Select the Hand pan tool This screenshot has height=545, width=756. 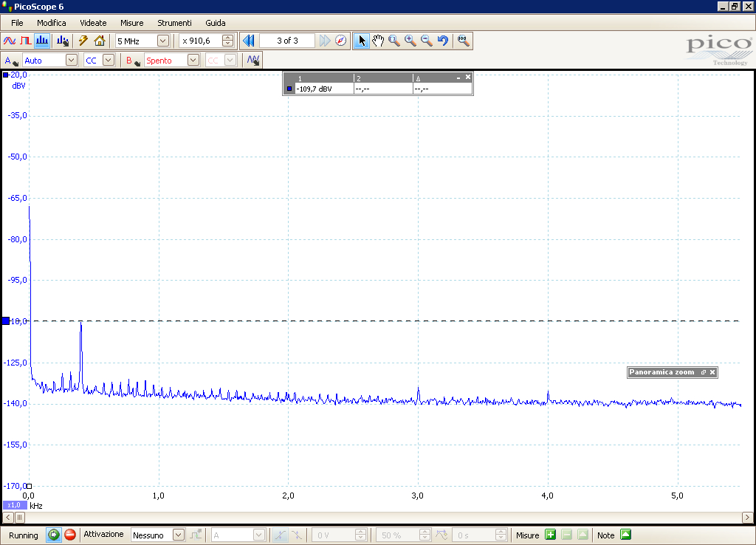[378, 41]
